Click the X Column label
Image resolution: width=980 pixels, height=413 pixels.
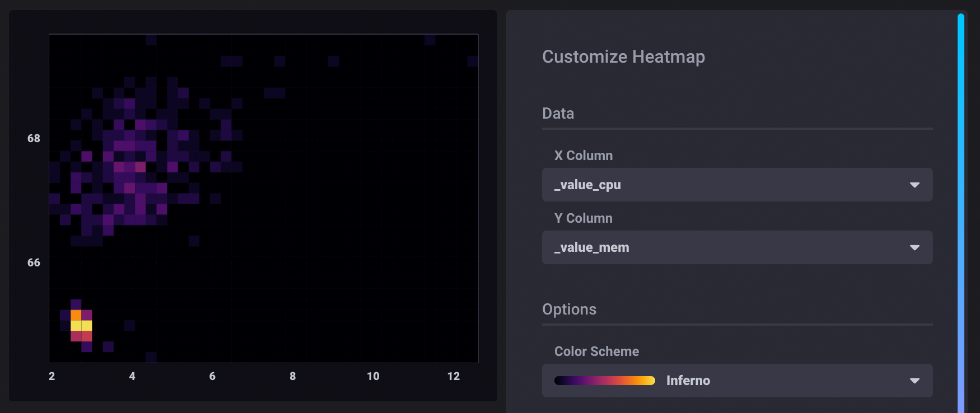(583, 156)
